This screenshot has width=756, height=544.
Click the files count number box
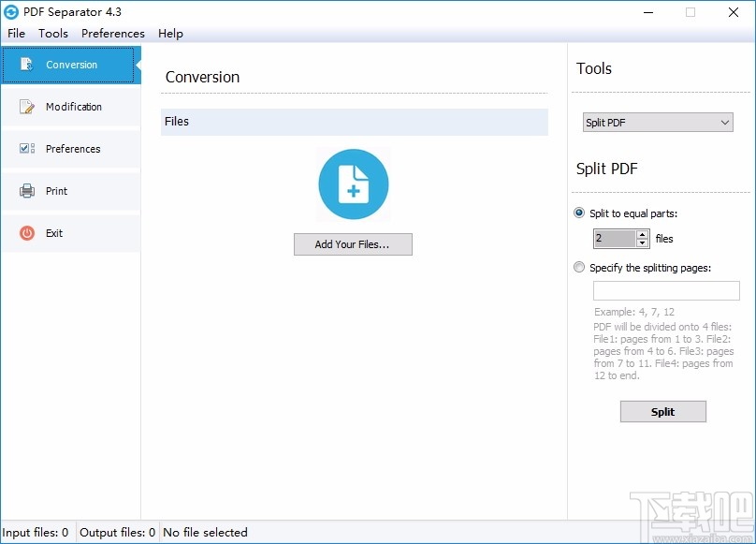tap(615, 238)
